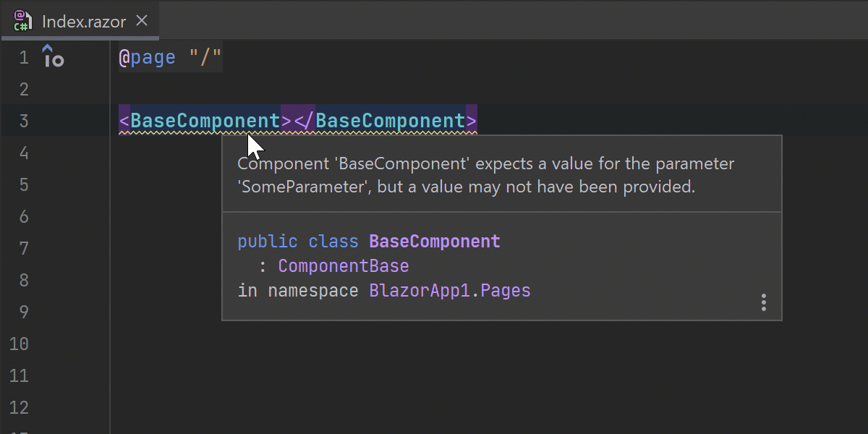Click the opening BaseComponent tag name

pos(205,121)
